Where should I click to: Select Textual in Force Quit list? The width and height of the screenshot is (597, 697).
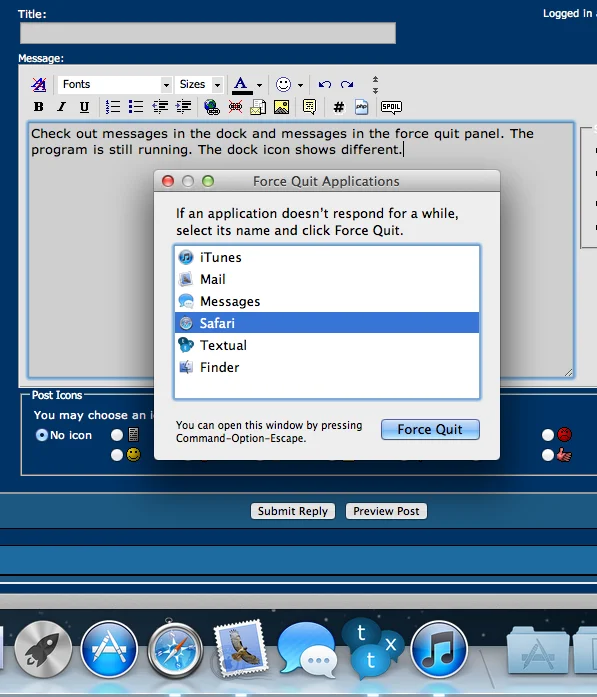(x=327, y=345)
